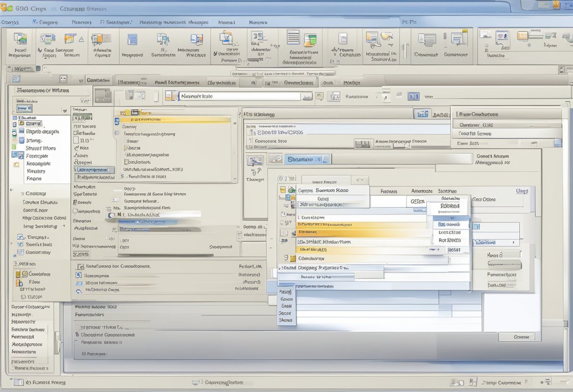Image resolution: width=573 pixels, height=392 pixels.
Task: Click the blue grid icon in right panel header
Action: coord(423,114)
